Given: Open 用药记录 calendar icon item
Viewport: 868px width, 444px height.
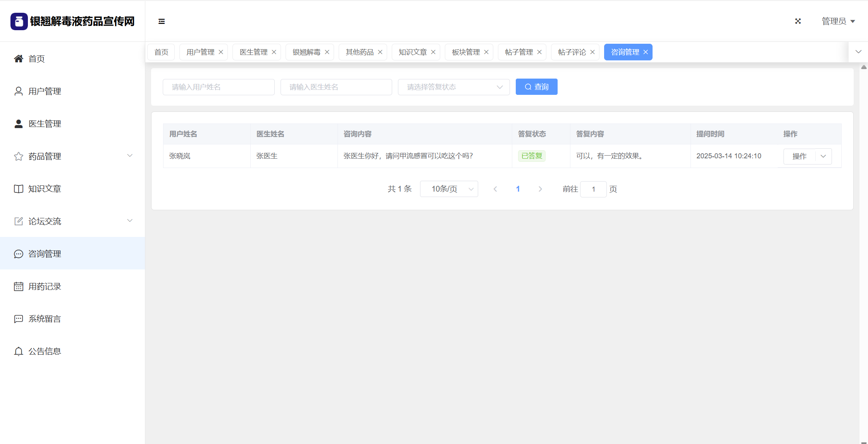Looking at the screenshot, I should pos(19,286).
